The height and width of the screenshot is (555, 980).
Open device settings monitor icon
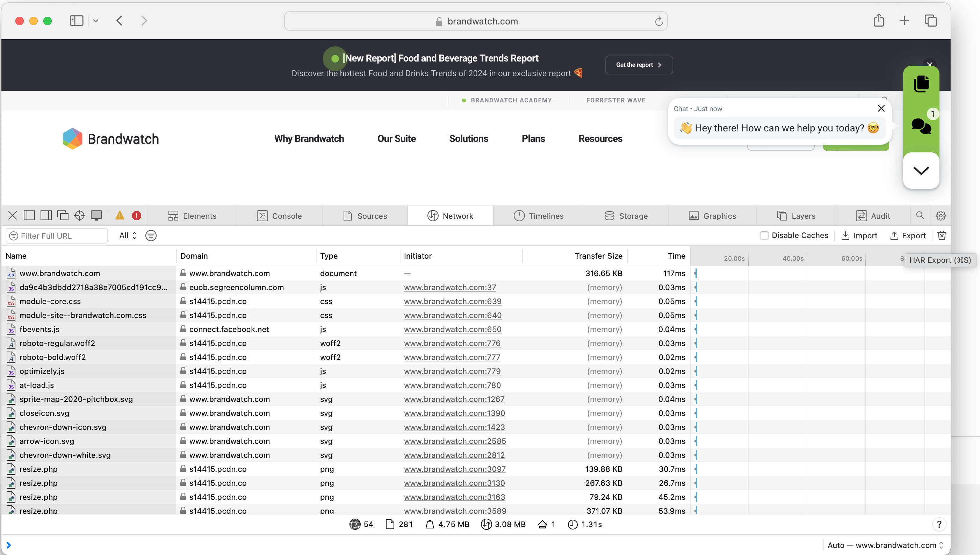pyautogui.click(x=96, y=216)
